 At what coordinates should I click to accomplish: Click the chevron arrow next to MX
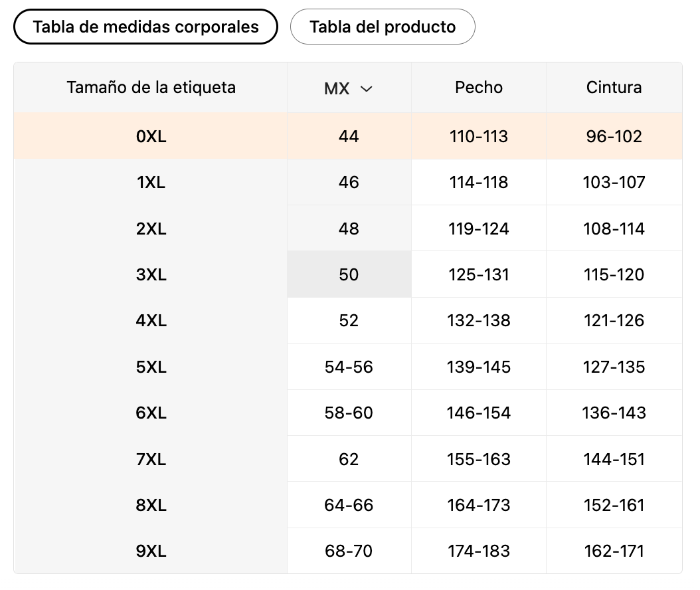[366, 88]
